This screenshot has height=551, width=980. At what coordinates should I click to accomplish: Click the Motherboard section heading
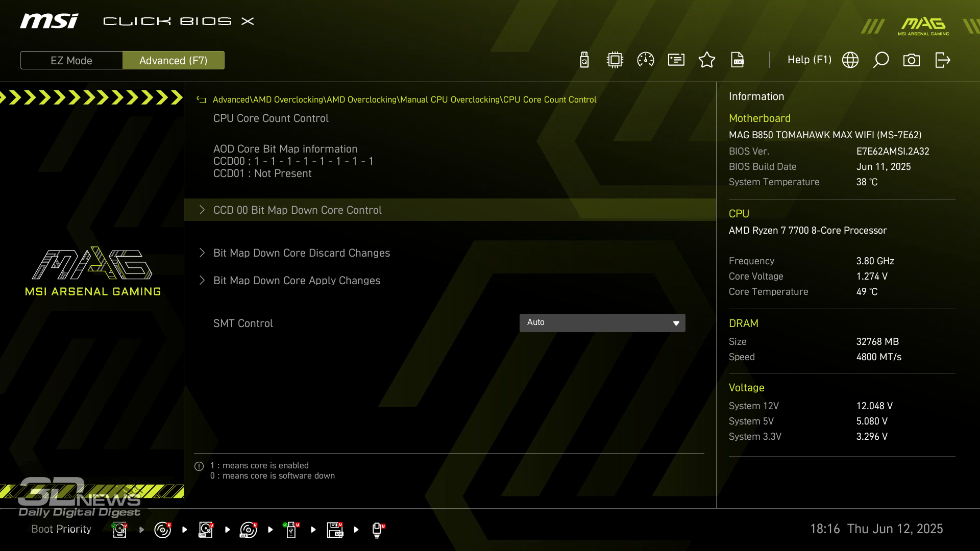(759, 118)
